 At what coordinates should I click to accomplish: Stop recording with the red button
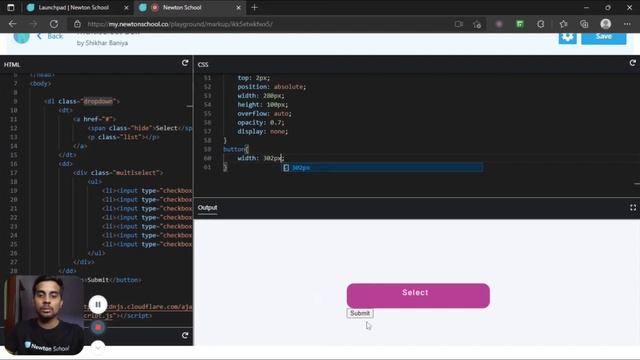point(98,327)
